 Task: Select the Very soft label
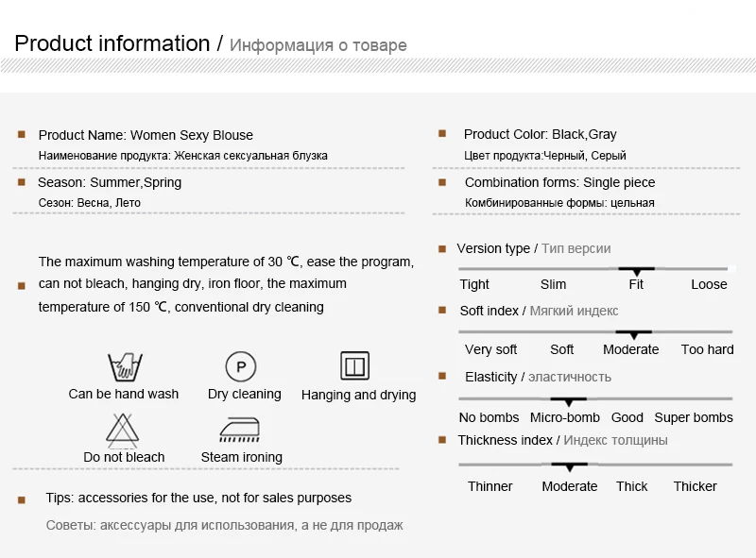click(490, 349)
